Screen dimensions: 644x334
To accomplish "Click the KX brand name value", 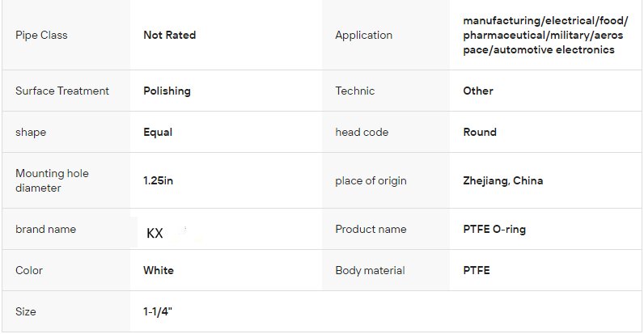I will (155, 233).
